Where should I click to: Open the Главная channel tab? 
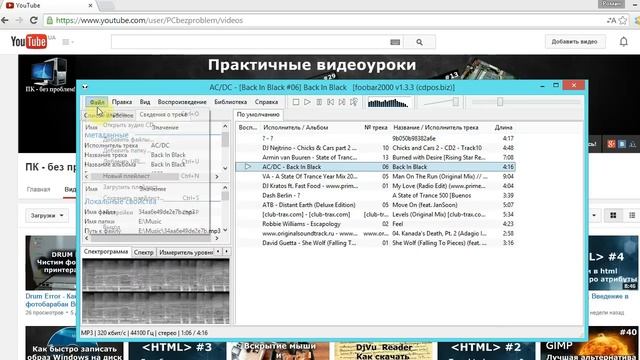[x=39, y=189]
